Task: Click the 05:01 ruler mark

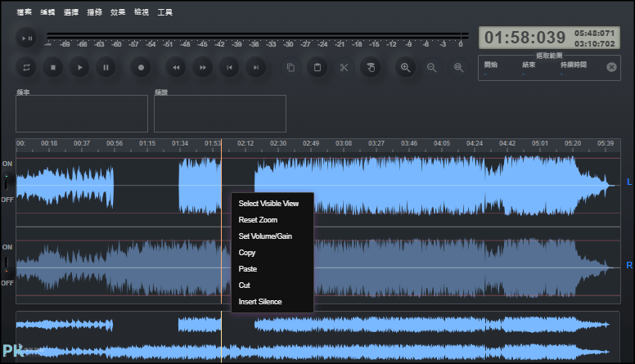Action: coord(540,143)
